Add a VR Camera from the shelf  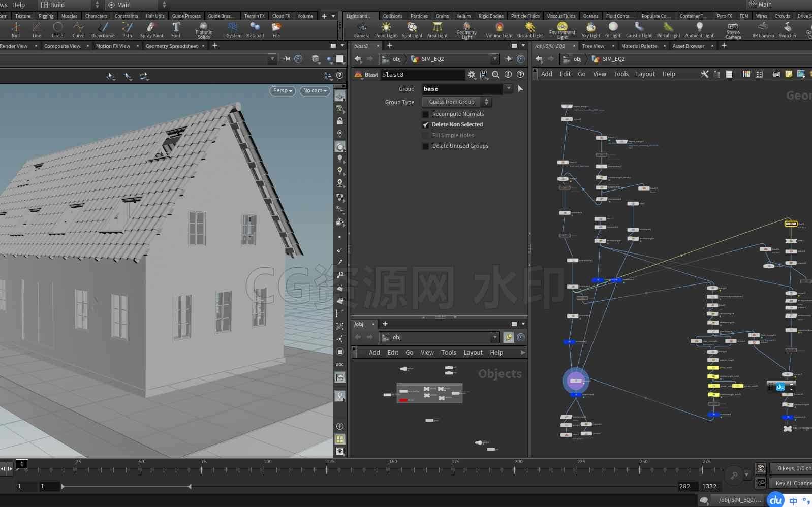pos(763,30)
